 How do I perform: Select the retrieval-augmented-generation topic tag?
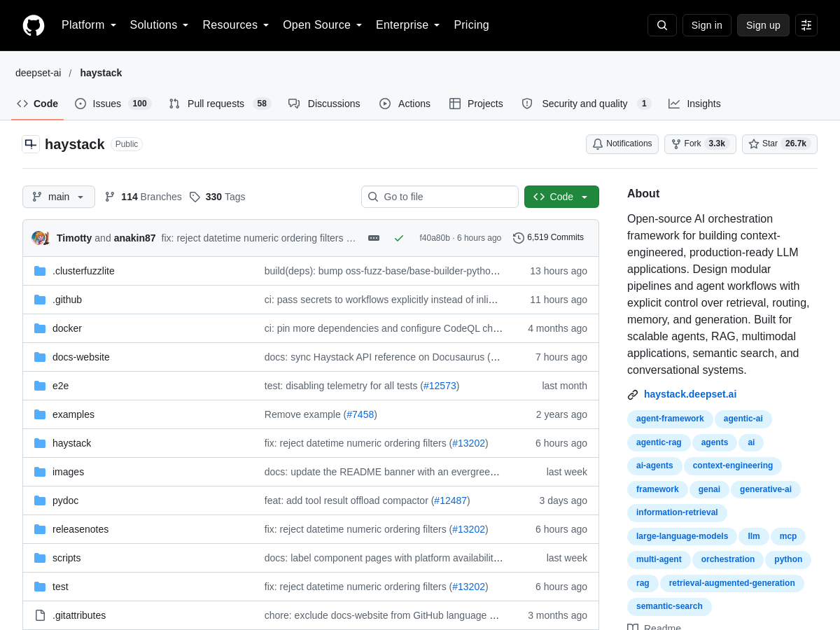732,584
